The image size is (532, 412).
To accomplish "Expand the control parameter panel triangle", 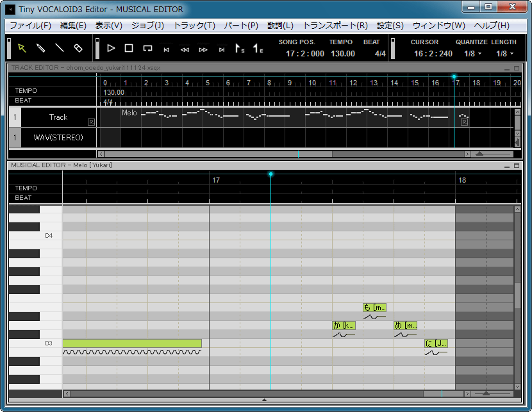I will [264, 400].
